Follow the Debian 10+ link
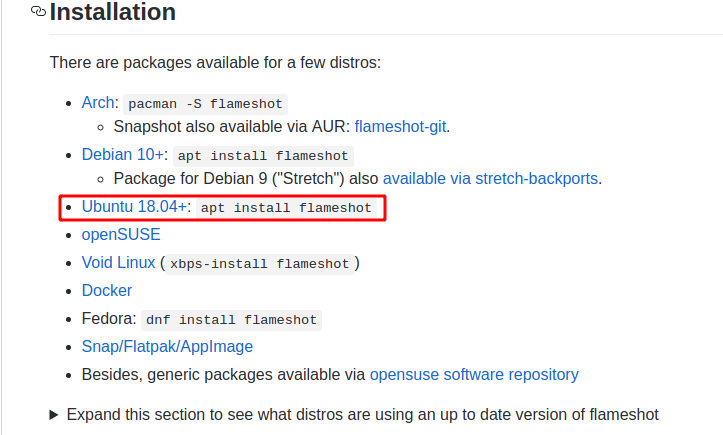The height and width of the screenshot is (435, 723). coord(123,155)
